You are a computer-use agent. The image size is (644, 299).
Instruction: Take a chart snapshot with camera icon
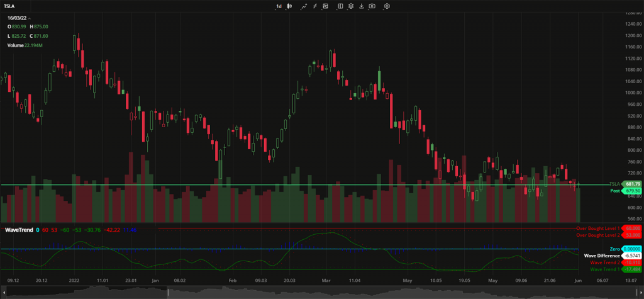[372, 6]
